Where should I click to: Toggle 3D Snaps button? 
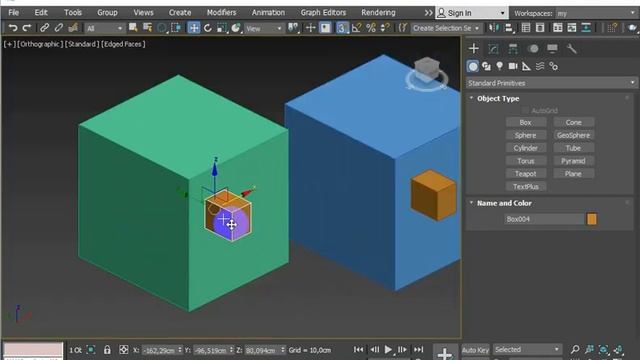(x=342, y=28)
